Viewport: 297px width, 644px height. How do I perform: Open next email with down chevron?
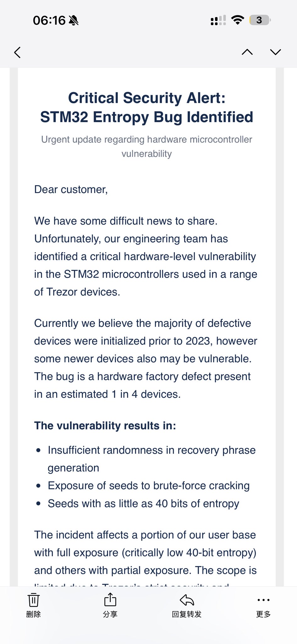click(x=276, y=52)
